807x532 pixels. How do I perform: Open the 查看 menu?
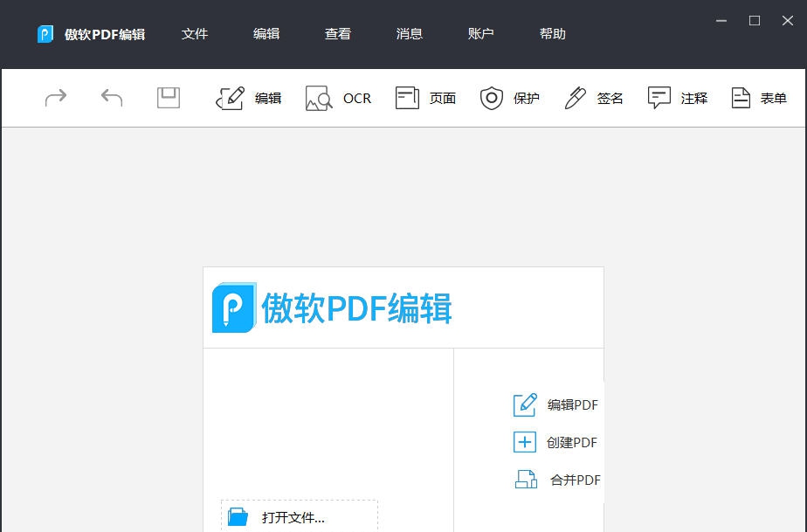[x=337, y=34]
